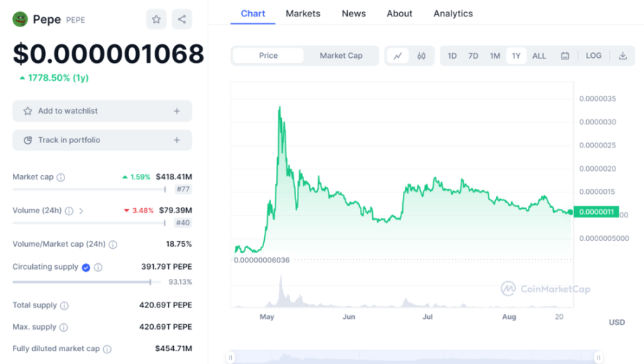Select the candlestick chart view icon
The height and width of the screenshot is (364, 644).
421,56
